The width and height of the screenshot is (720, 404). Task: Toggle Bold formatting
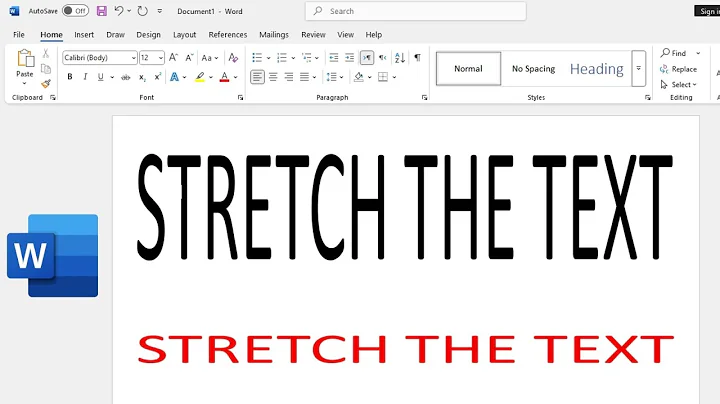[70, 77]
